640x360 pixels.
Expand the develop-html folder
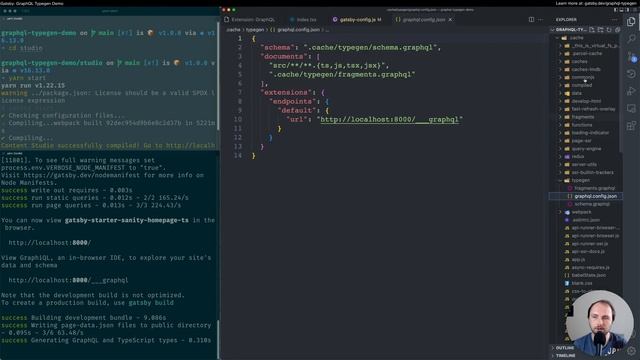586,101
